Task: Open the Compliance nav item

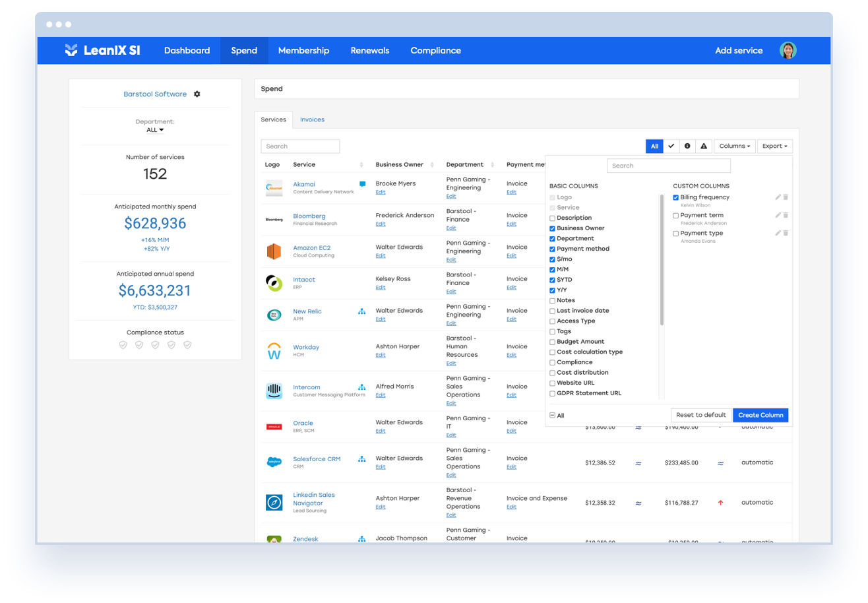Action: (x=436, y=51)
